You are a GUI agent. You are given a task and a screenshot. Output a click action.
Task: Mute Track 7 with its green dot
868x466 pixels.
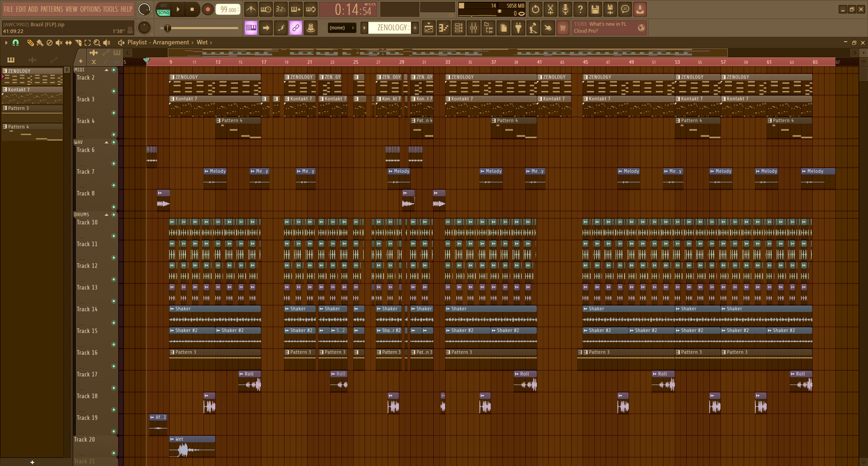click(114, 185)
